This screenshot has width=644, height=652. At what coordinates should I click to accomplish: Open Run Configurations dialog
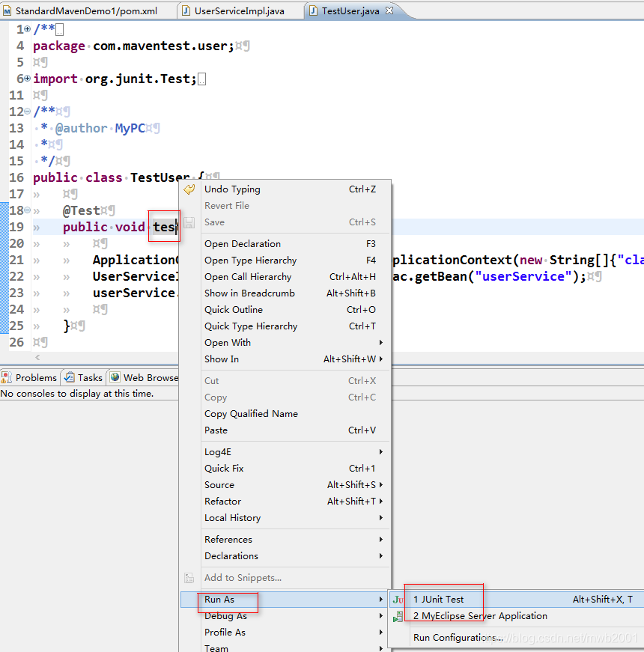(452, 637)
